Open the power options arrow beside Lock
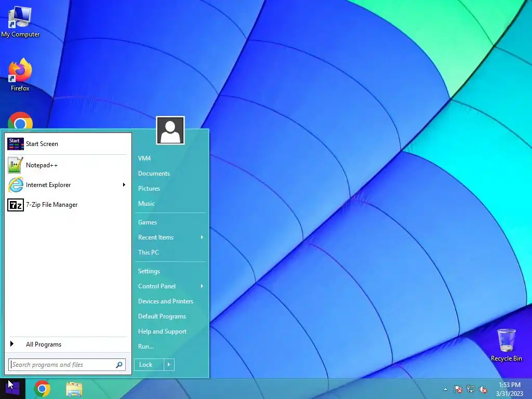This screenshot has width=532, height=399. 169,365
